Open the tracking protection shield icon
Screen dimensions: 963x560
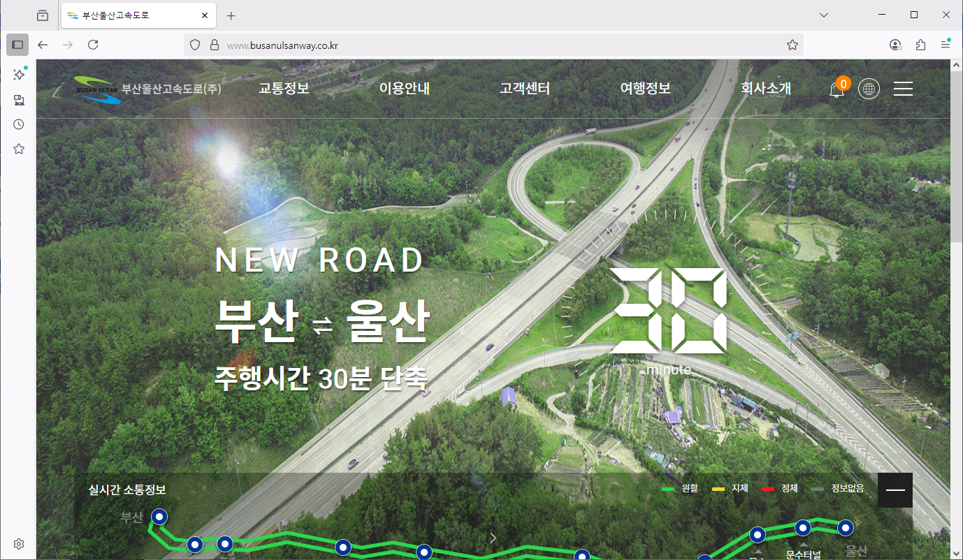(x=194, y=44)
